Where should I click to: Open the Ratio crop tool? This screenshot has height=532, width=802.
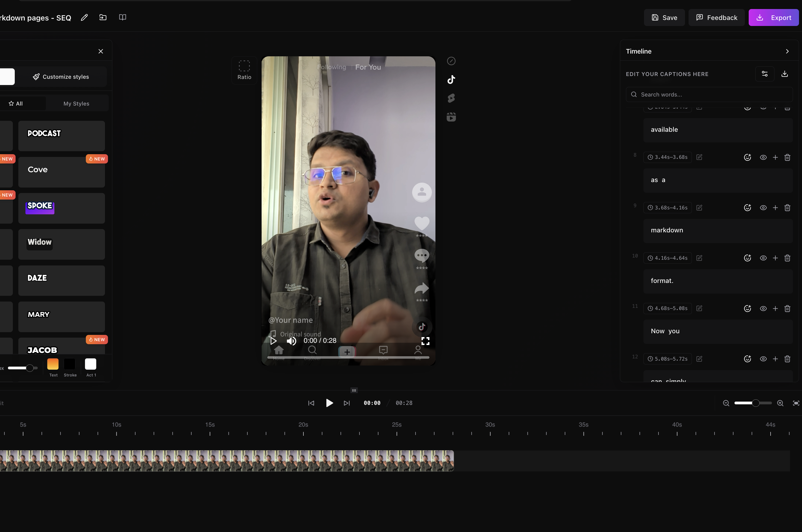244,70
